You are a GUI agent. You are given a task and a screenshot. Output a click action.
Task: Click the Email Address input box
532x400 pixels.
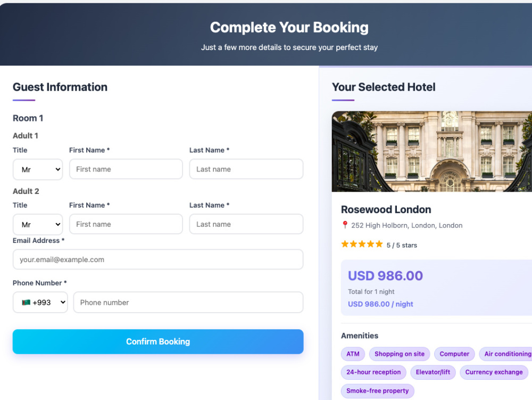point(158,259)
